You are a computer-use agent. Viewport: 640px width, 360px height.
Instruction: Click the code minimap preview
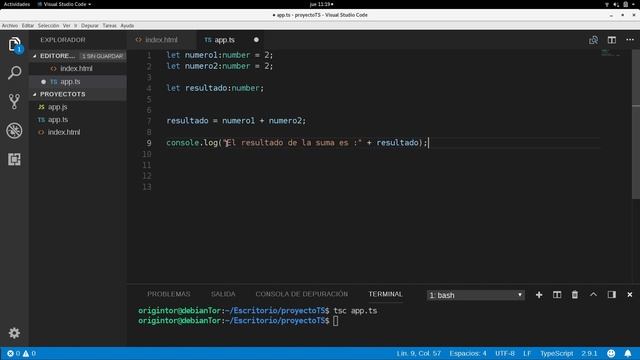[611, 53]
